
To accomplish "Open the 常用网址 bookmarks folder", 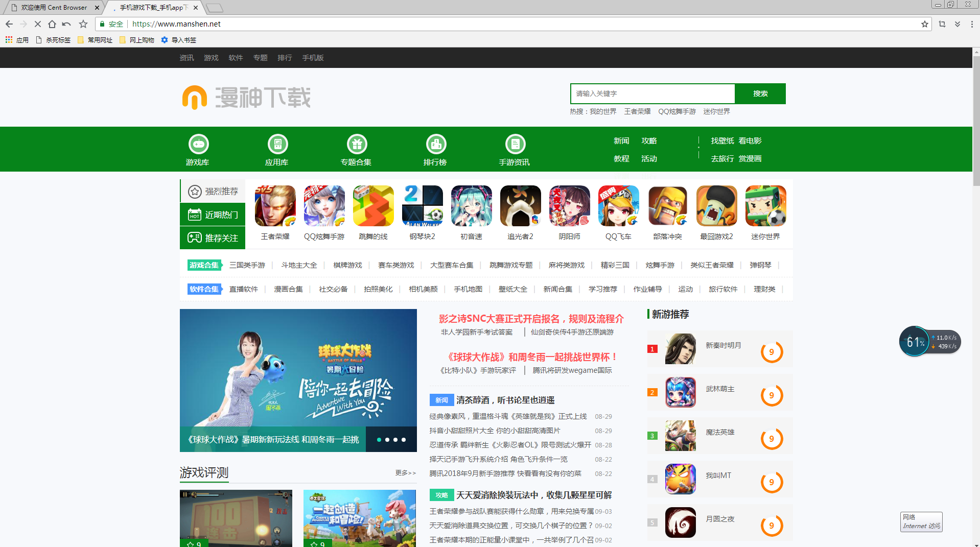I will [x=95, y=40].
